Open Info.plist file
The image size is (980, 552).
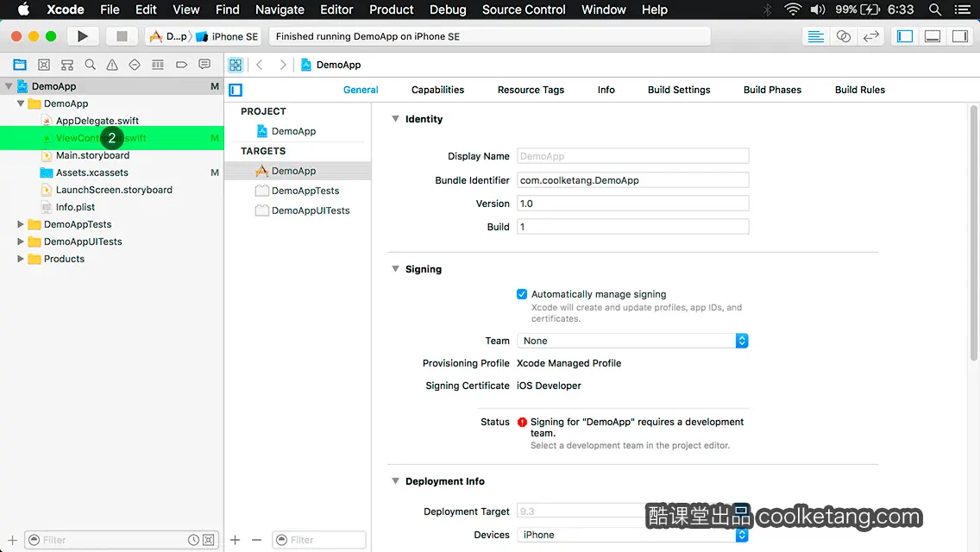pyautogui.click(x=76, y=207)
